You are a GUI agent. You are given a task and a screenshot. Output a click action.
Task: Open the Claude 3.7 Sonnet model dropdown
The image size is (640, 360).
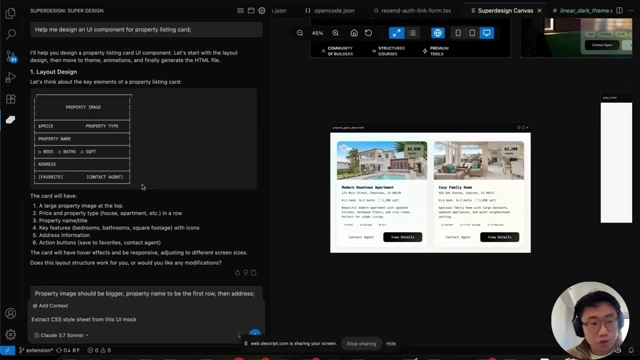click(61, 336)
